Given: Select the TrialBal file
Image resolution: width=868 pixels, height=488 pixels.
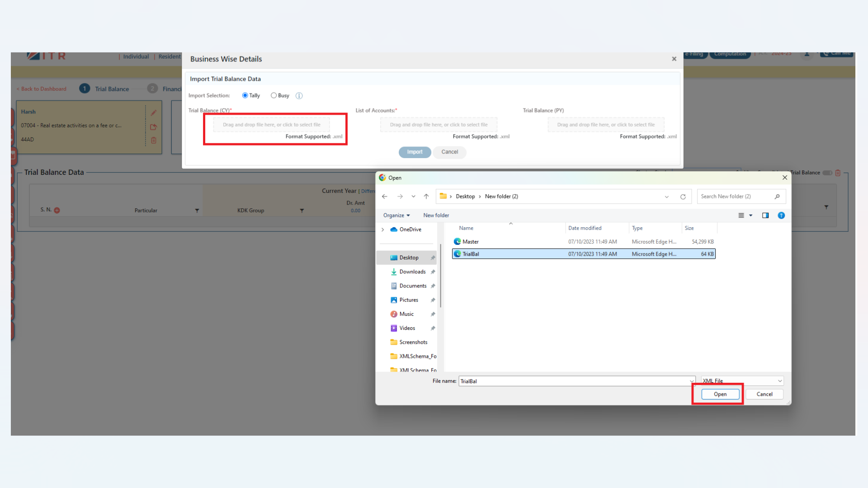Looking at the screenshot, I should coord(584,254).
